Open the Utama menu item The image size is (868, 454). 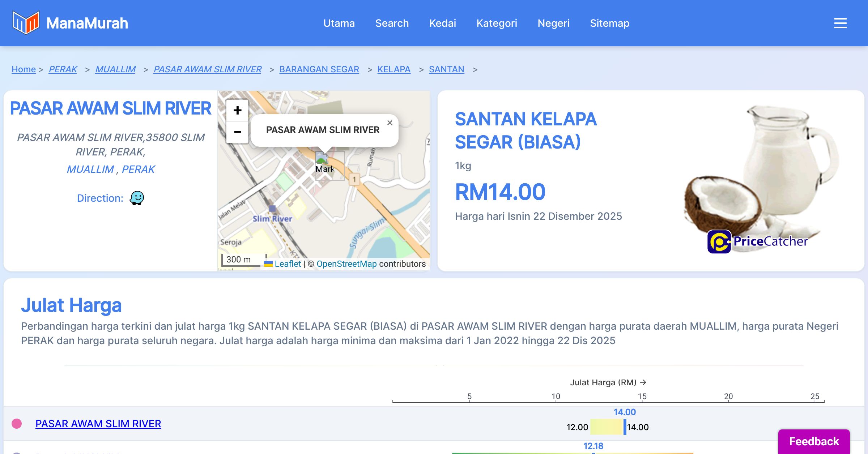click(339, 23)
